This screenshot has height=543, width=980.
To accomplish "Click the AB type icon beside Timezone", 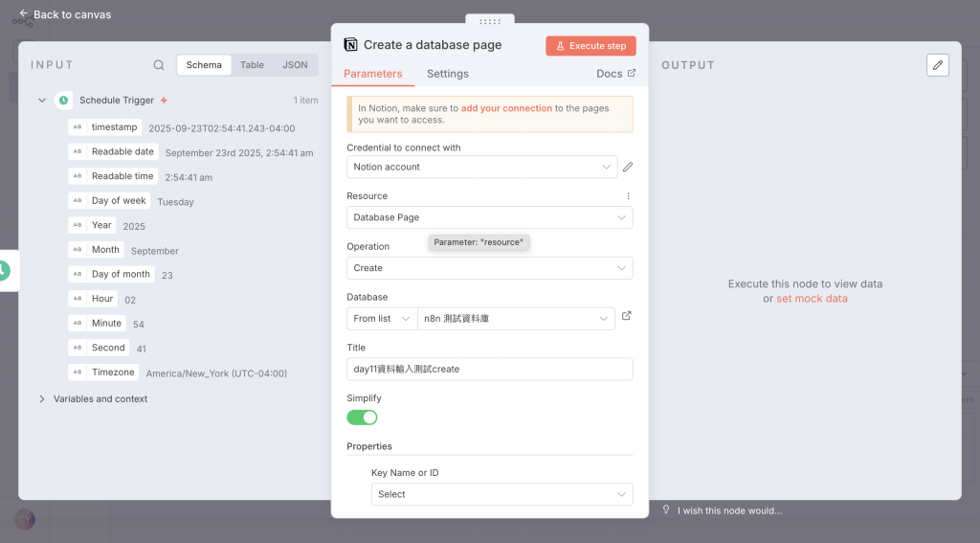I will (x=78, y=373).
